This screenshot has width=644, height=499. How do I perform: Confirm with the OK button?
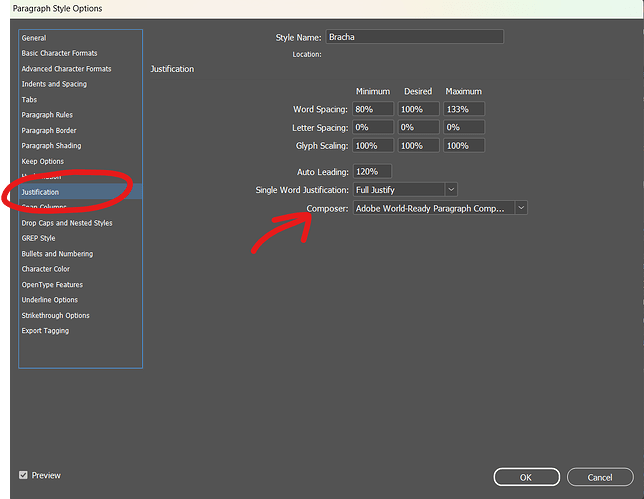tap(527, 477)
